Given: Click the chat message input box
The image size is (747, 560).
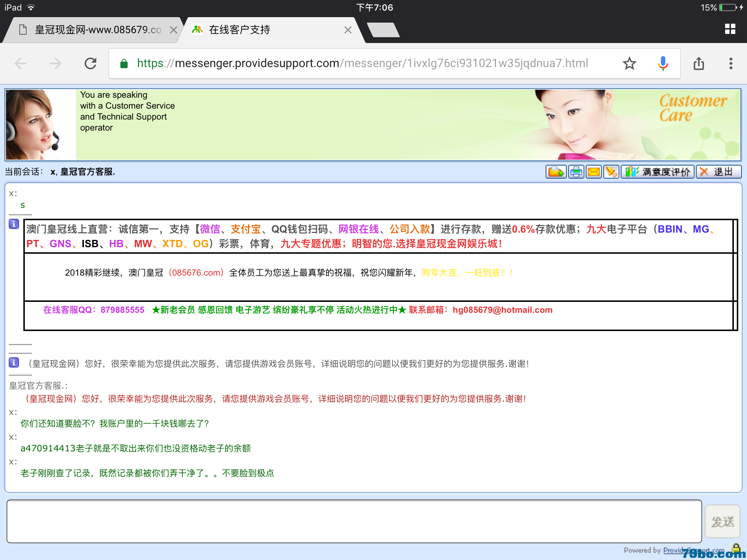Looking at the screenshot, I should pos(354,521).
